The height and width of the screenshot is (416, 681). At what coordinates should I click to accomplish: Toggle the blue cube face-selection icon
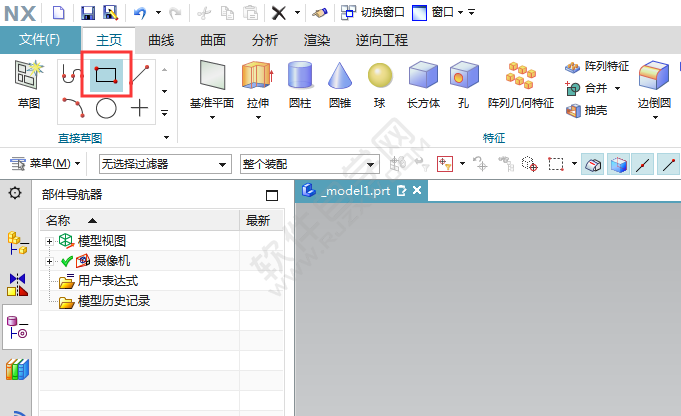[x=618, y=164]
